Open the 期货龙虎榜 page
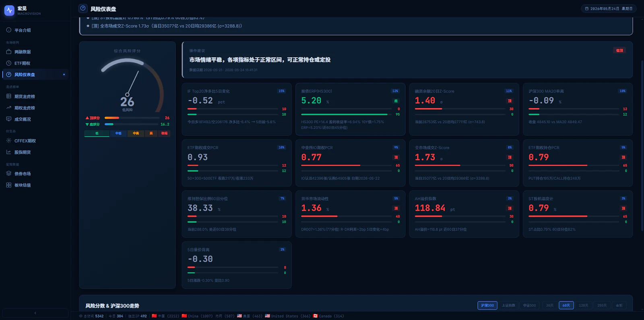The width and height of the screenshot is (644, 320). pyautogui.click(x=35, y=96)
